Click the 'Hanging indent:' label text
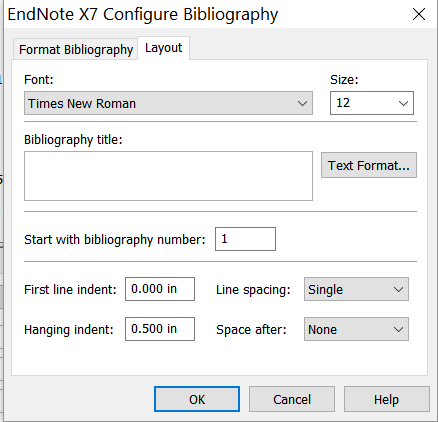 (x=69, y=330)
